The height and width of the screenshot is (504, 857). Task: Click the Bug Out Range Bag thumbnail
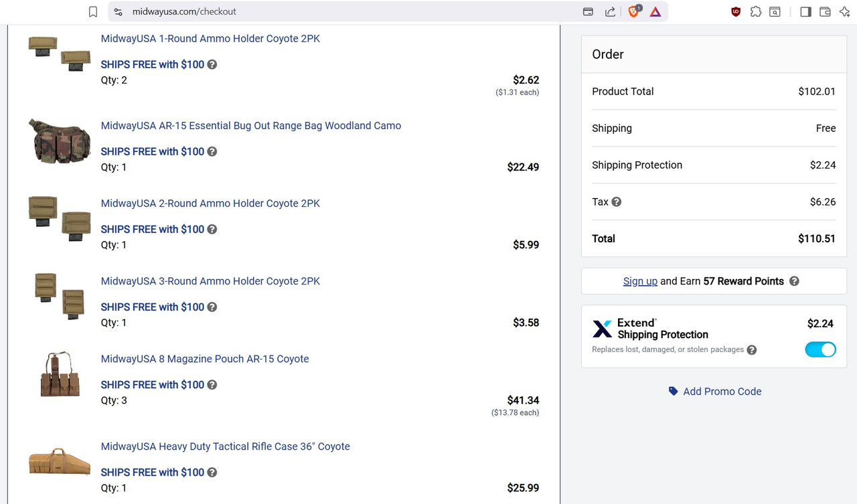(x=59, y=141)
